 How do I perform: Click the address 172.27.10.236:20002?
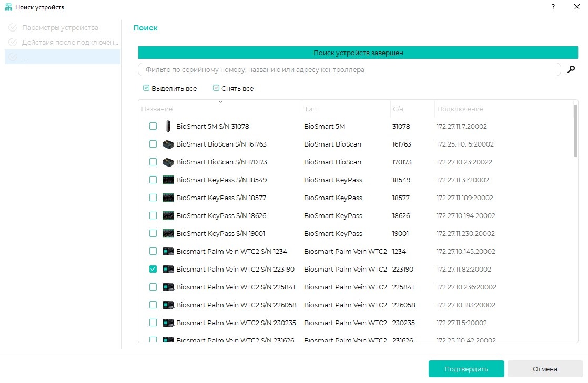466,287
